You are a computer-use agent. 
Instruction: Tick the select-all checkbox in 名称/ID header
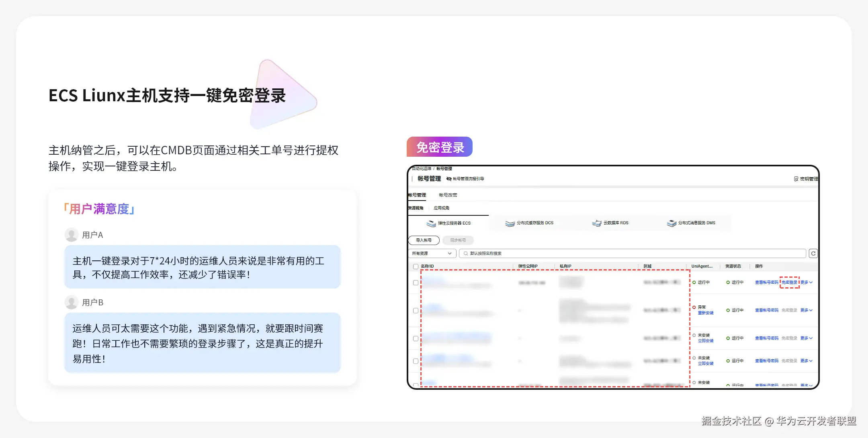[416, 266]
